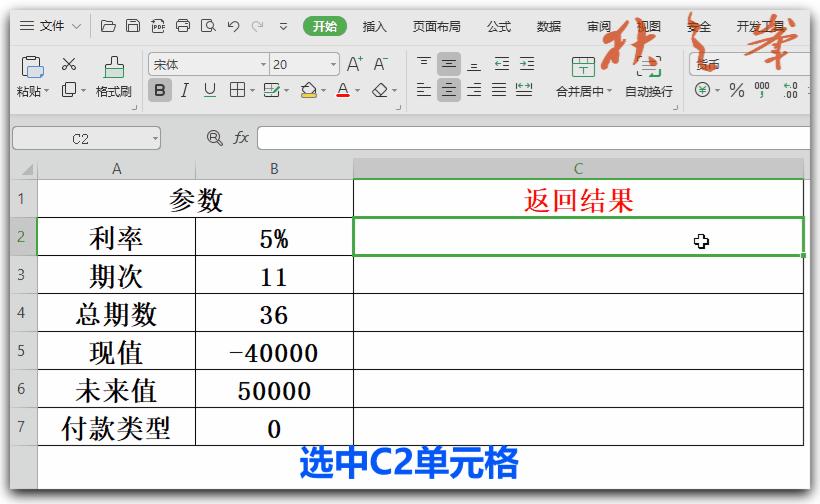Click the clear format eraser icon
Screen dimensions: 820x504
(x=380, y=90)
